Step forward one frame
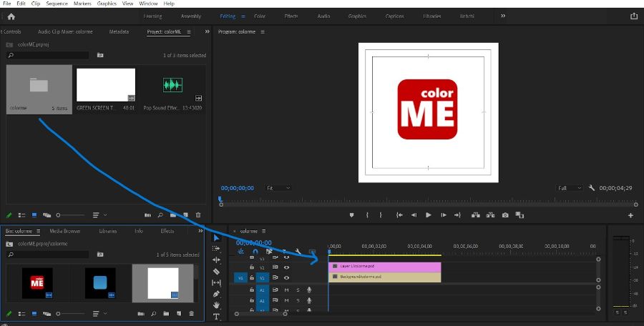 pos(443,215)
